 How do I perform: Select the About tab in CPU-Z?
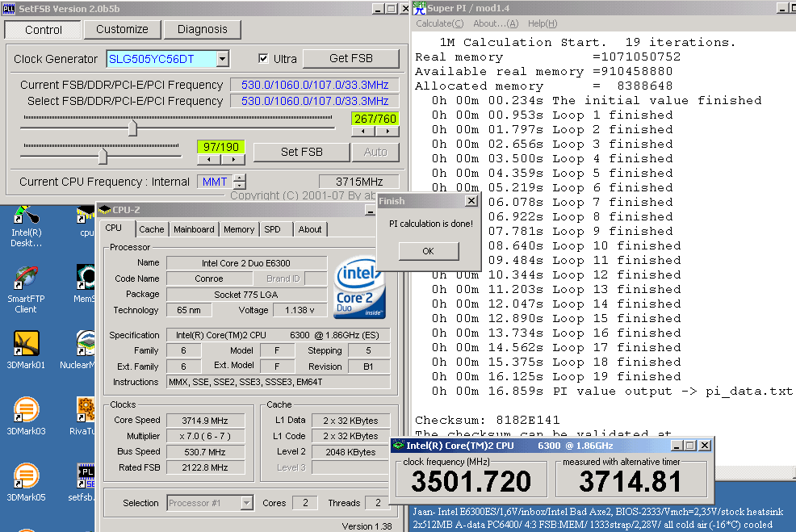click(x=310, y=229)
